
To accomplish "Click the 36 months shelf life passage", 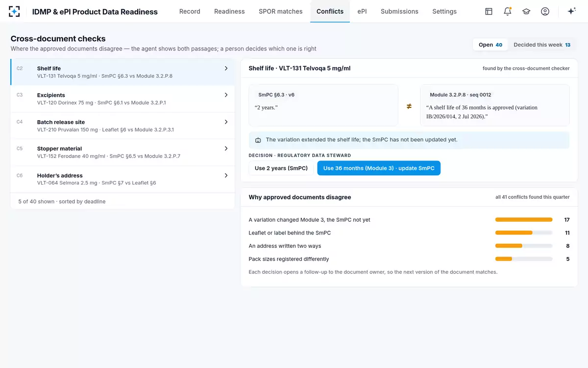I will coord(482,112).
